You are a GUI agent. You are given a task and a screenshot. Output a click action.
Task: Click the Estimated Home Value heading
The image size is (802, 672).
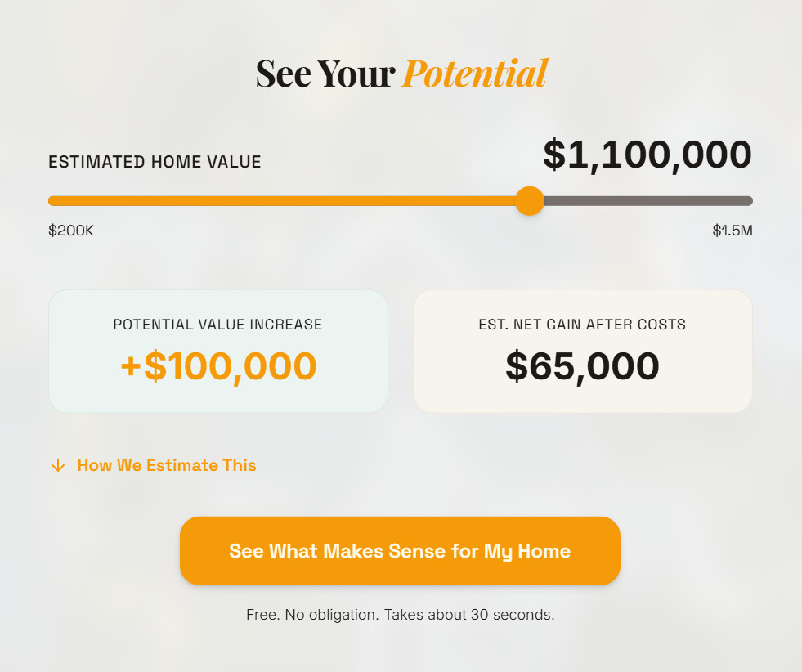click(x=155, y=161)
